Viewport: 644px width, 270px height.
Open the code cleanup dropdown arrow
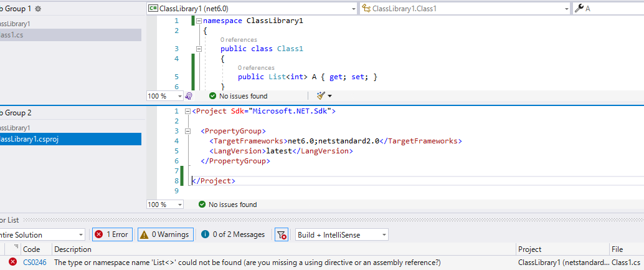click(329, 97)
